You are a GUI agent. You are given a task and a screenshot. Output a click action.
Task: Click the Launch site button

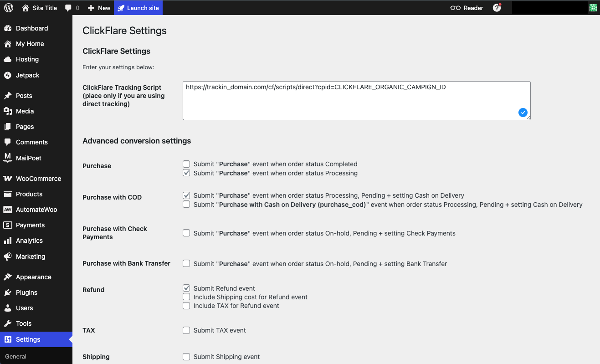tap(138, 8)
